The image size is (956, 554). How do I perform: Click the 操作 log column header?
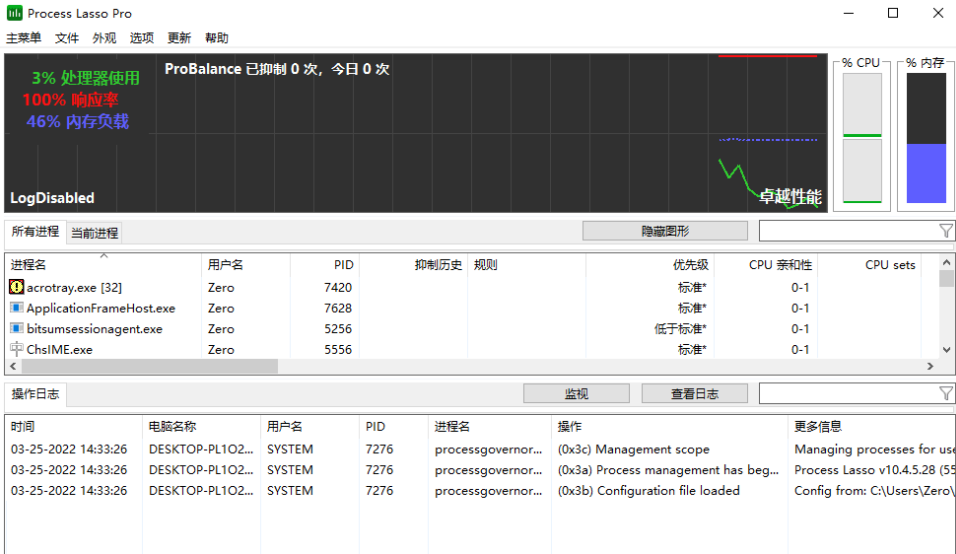click(x=669, y=427)
